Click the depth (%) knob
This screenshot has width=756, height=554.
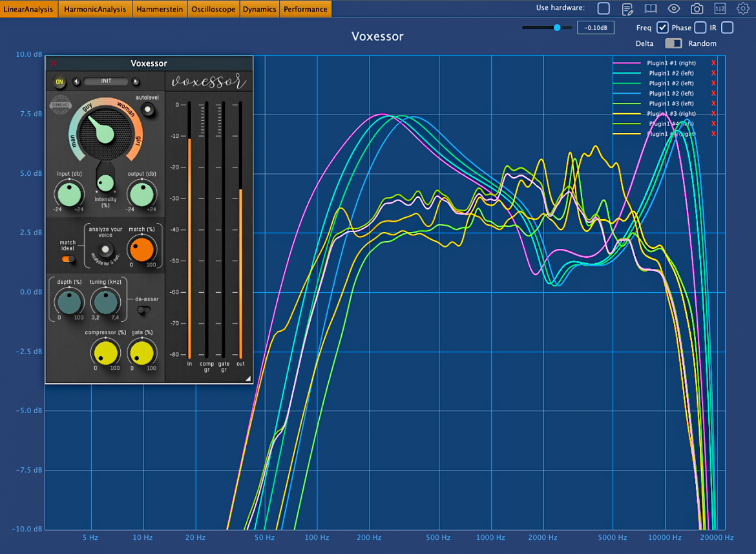(x=69, y=302)
